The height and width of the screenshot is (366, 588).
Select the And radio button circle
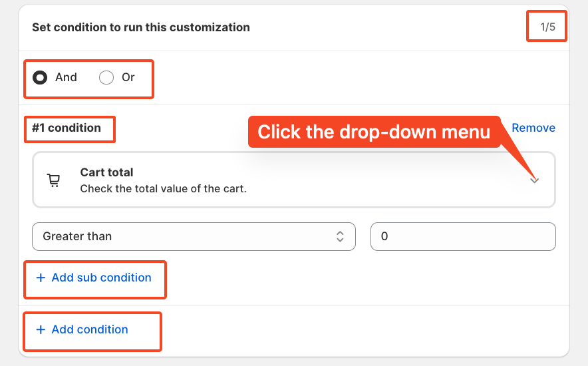[41, 78]
